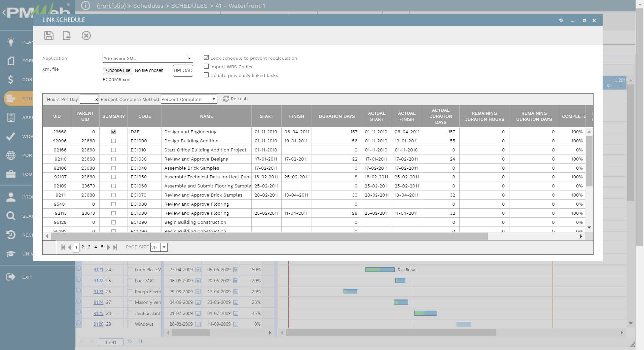Click the UPLOAD button
The height and width of the screenshot is (350, 644).
pyautogui.click(x=183, y=70)
